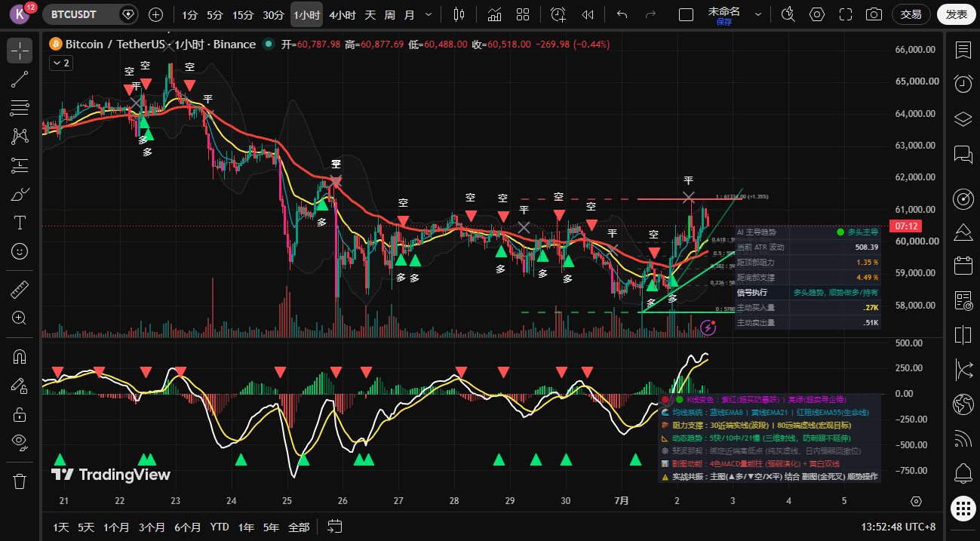Choose the text annotation tool
This screenshot has height=541, width=980.
point(20,223)
